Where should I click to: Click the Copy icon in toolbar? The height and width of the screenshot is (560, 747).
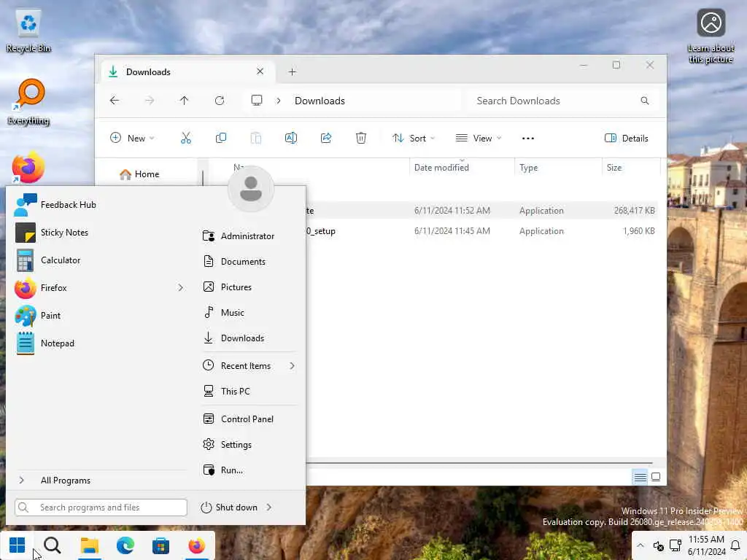pyautogui.click(x=221, y=138)
